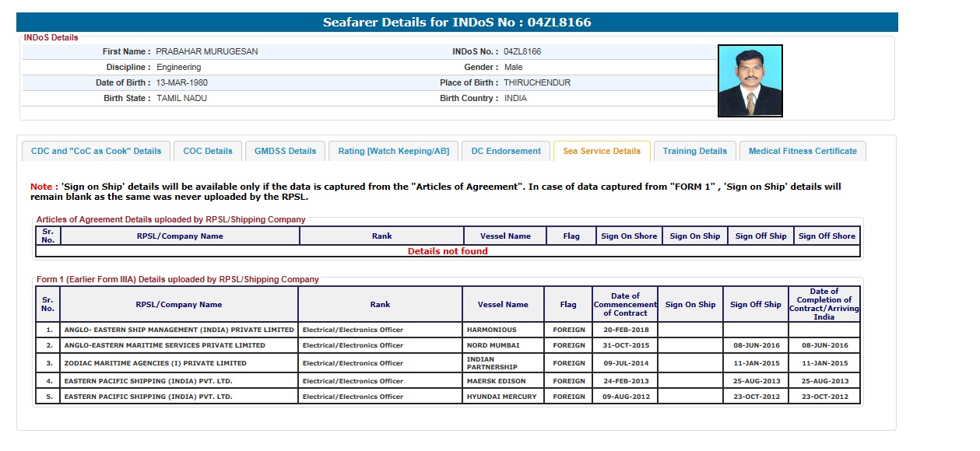
Task: Open Rating [Watch Keeping/AB] tab
Action: coord(393,151)
